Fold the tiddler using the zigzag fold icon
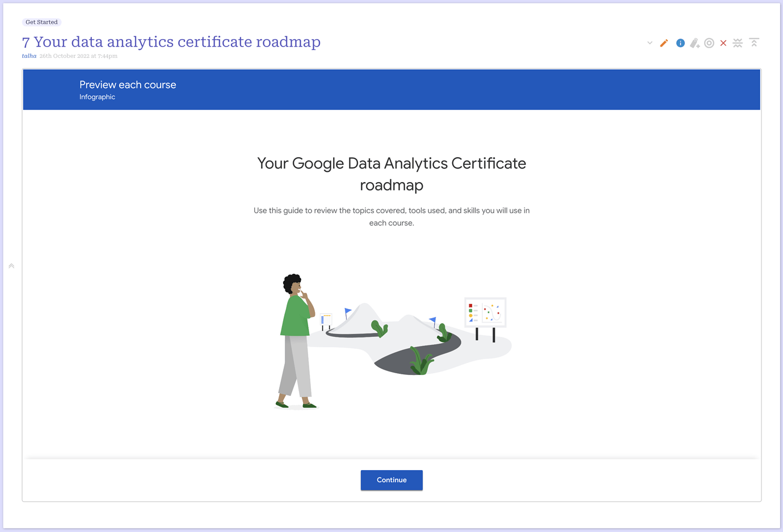Viewport: 783px width, 532px height. click(x=738, y=43)
